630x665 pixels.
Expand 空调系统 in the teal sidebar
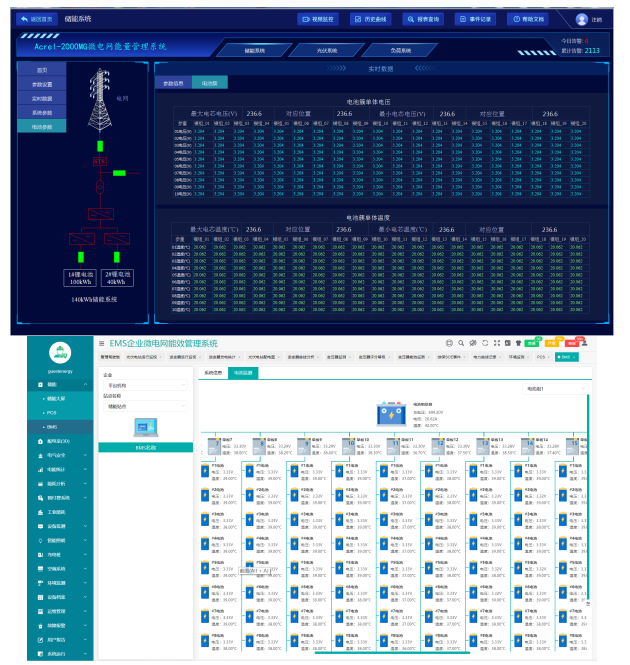(x=60, y=568)
